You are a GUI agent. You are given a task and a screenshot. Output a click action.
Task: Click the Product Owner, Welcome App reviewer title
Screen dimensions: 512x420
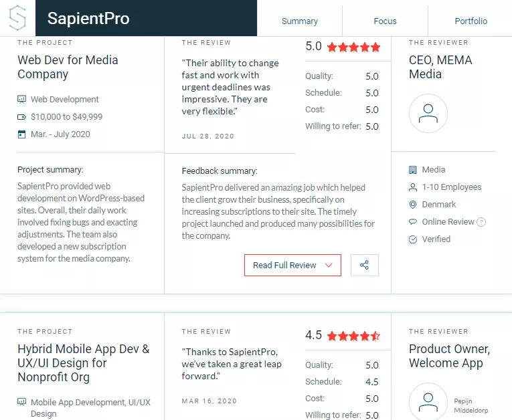pyautogui.click(x=449, y=356)
